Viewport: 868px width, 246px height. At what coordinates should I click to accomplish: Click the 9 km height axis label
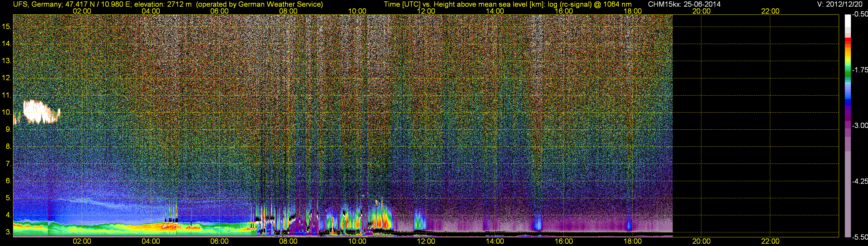(8, 129)
